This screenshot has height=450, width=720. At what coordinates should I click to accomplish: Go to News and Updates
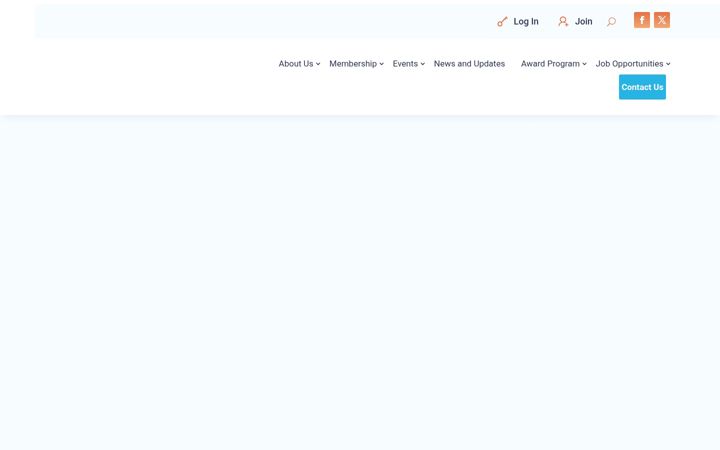pos(469,64)
